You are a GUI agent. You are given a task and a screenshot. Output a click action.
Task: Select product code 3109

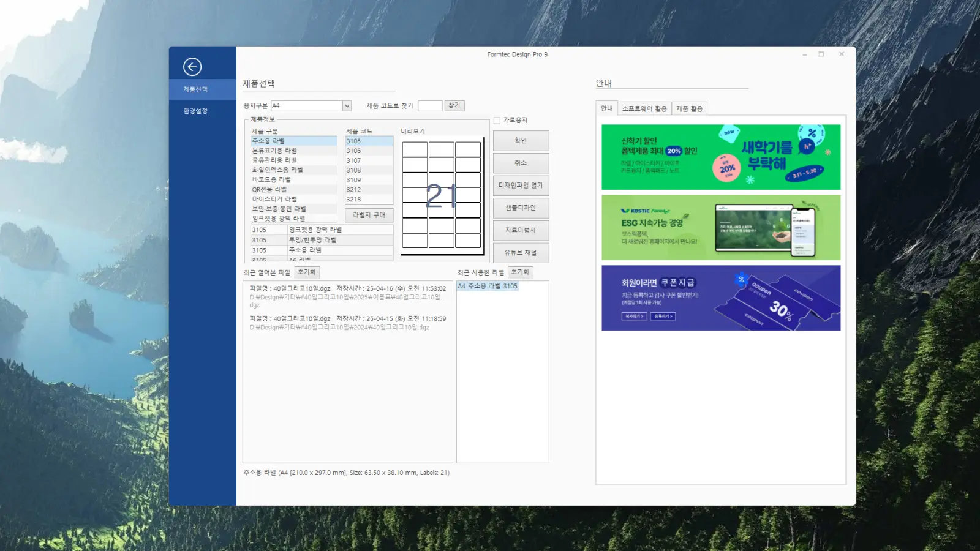tap(369, 180)
